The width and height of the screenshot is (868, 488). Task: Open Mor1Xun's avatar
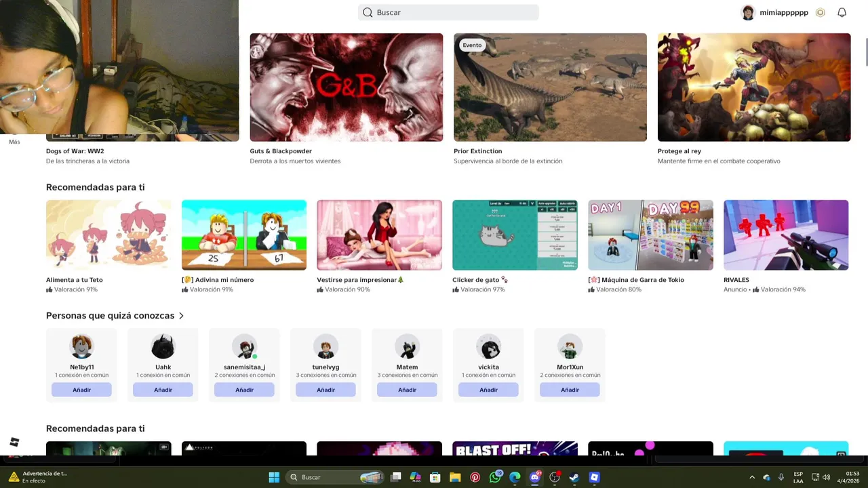tap(570, 347)
